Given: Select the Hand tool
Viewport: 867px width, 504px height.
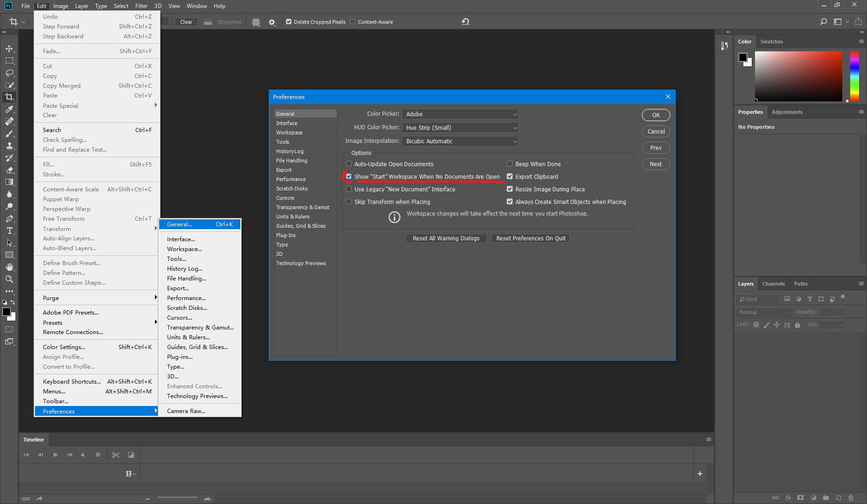Looking at the screenshot, I should (9, 267).
